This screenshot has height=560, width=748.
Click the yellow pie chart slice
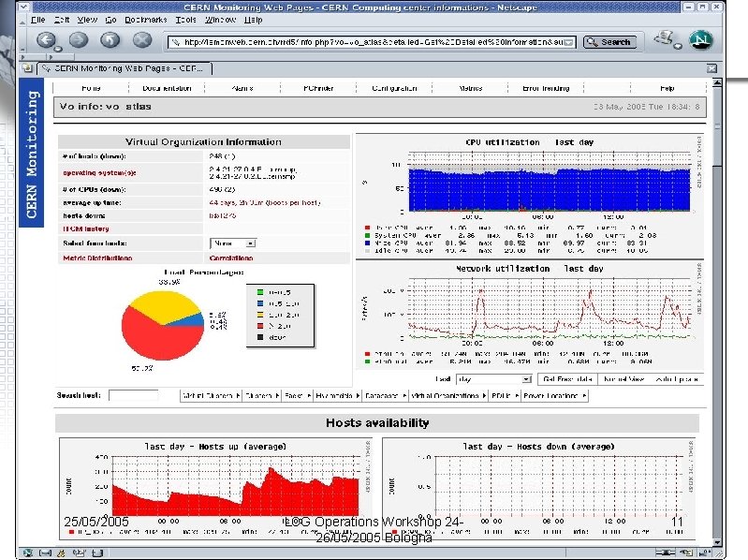162,305
